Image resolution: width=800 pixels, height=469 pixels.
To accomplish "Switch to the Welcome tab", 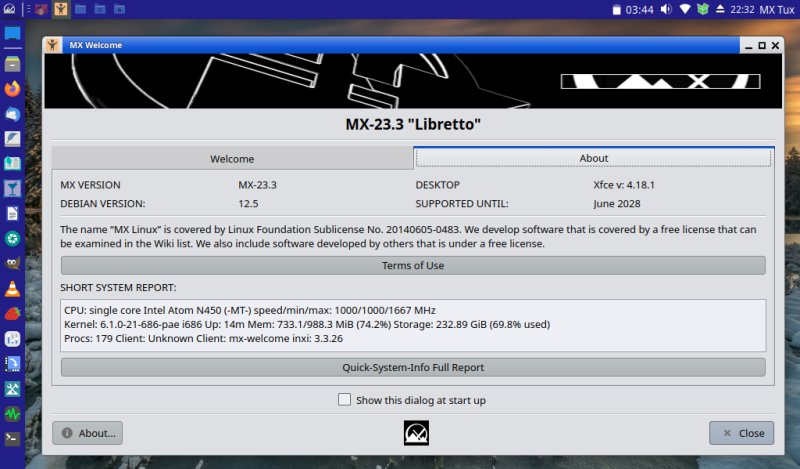I will click(232, 158).
